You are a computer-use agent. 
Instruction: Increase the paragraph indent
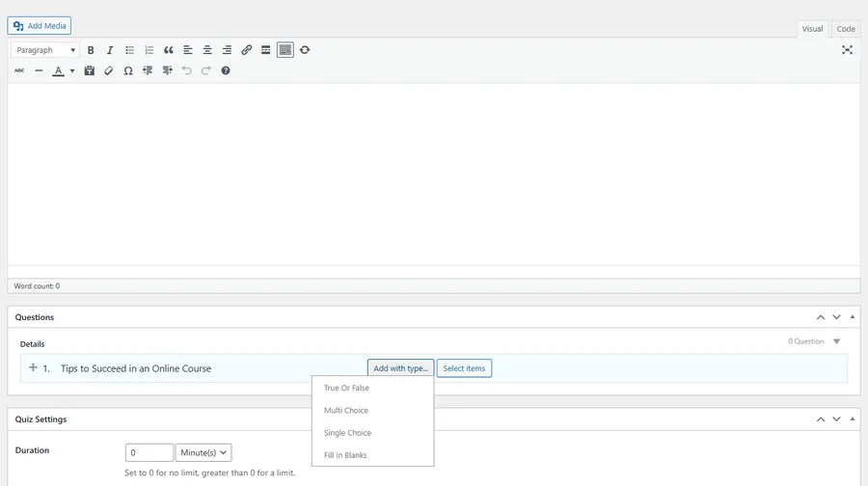point(167,70)
